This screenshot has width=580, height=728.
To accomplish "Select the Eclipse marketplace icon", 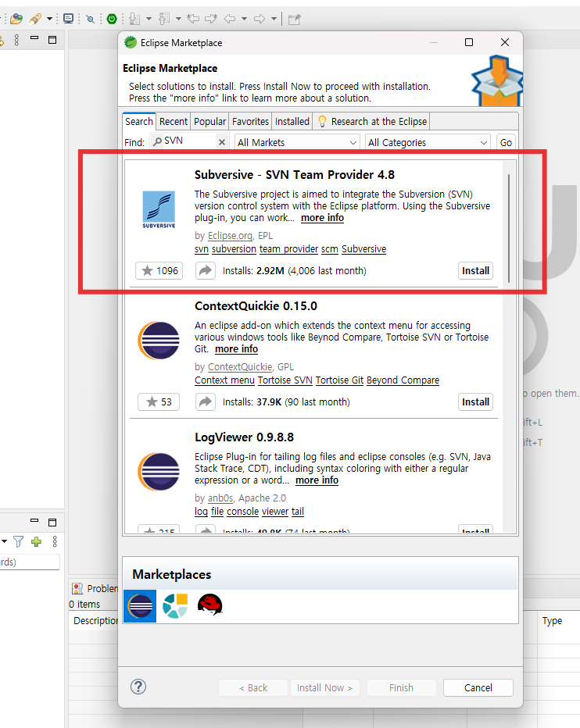I will coord(140,606).
